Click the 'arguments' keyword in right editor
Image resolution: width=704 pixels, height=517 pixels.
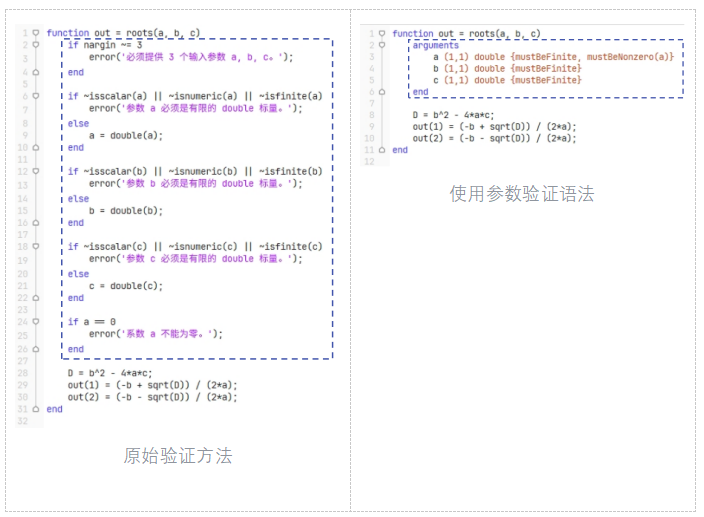pyautogui.click(x=435, y=46)
